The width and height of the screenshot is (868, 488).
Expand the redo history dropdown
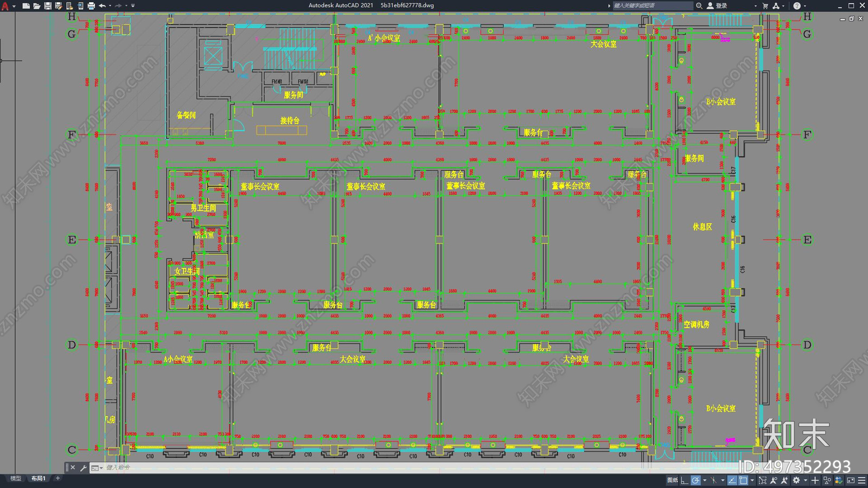(x=126, y=5)
